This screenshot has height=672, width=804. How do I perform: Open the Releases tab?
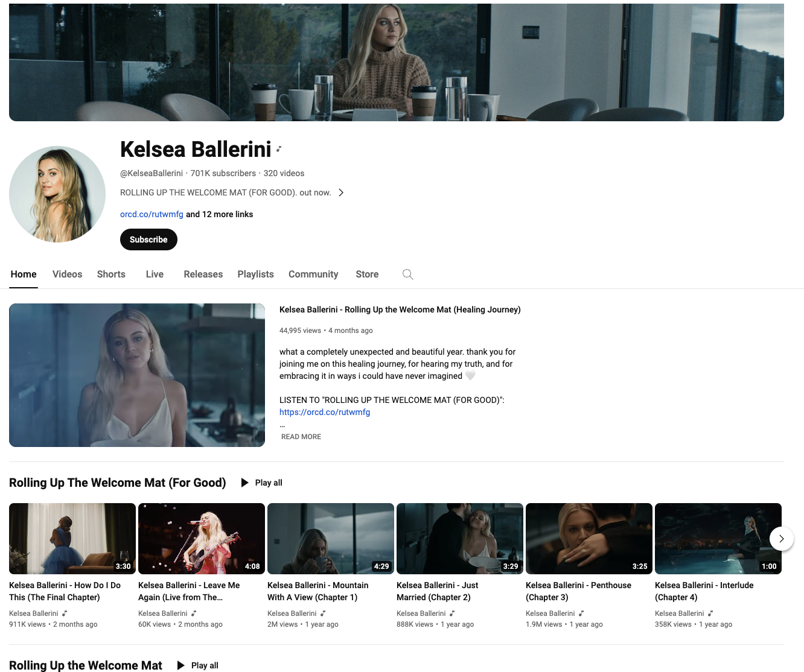point(203,274)
